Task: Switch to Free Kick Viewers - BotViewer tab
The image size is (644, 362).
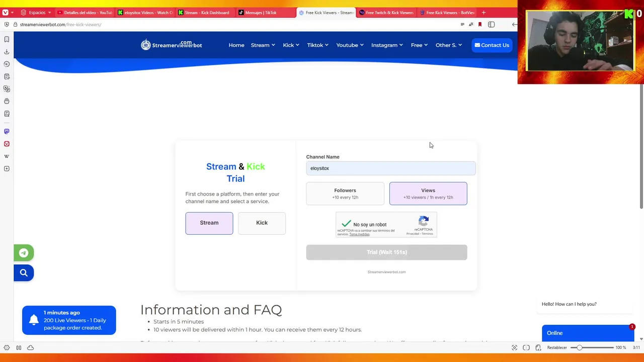Action: pyautogui.click(x=447, y=13)
